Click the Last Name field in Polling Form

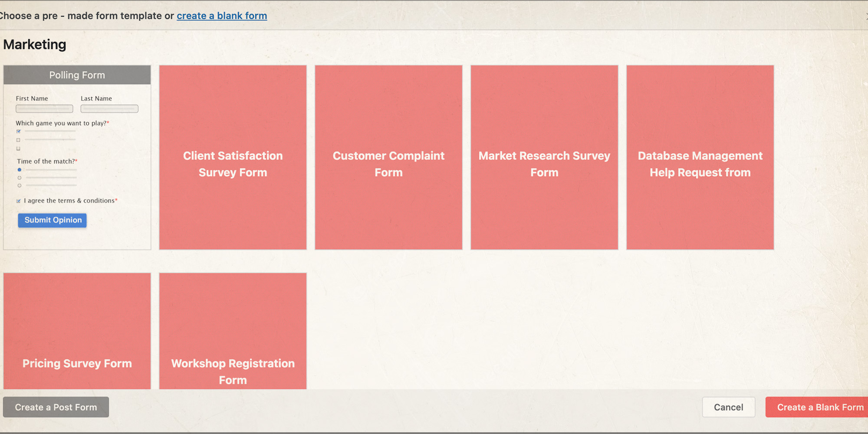pyautogui.click(x=109, y=108)
